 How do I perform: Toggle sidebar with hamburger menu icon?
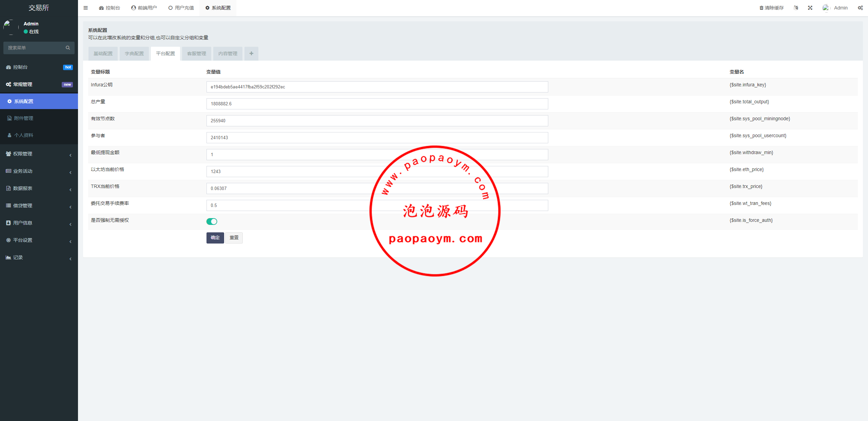click(x=85, y=8)
